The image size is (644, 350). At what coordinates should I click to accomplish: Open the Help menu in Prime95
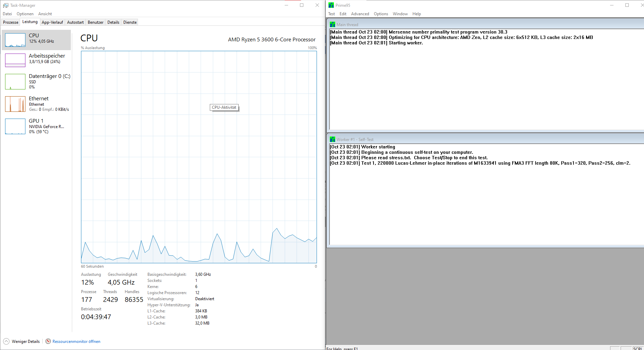point(417,14)
